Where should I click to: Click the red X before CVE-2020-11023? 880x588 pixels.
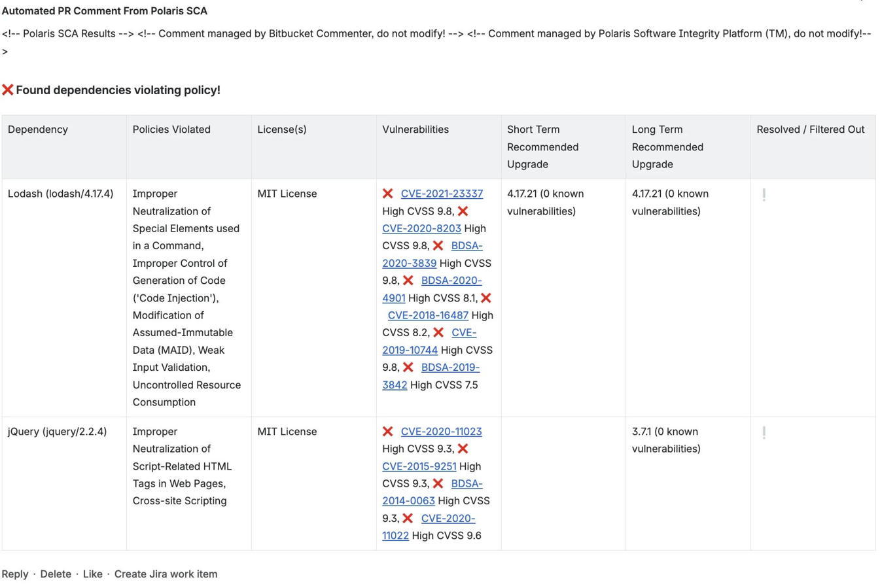388,432
